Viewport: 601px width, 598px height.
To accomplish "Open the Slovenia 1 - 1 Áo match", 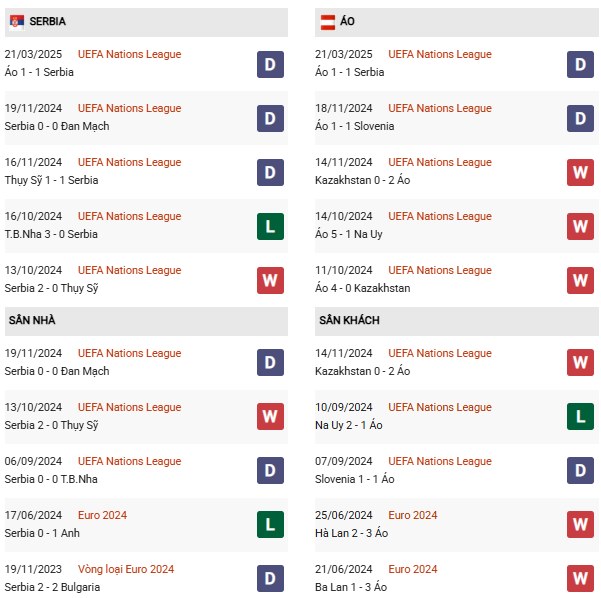I will coord(355,479).
